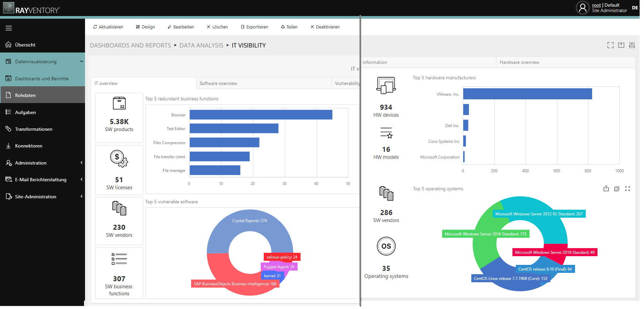
Task: Click share icon on operating systems chart
Action: (606, 189)
